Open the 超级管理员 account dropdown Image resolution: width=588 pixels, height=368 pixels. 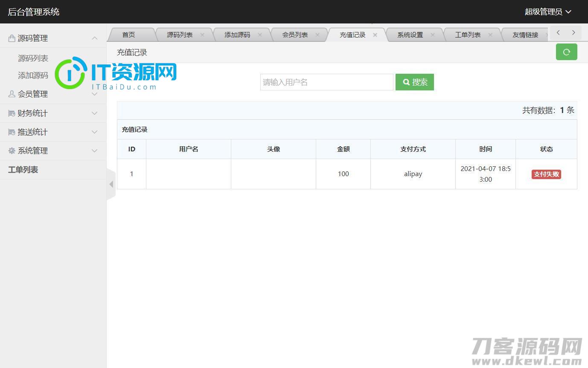coord(548,12)
